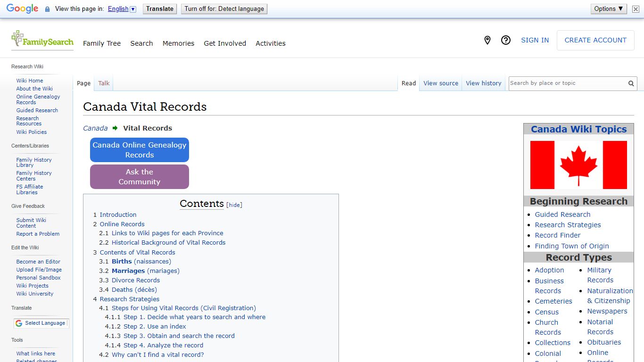Open Family History Library link
The height and width of the screenshot is (362, 644).
coord(34,163)
